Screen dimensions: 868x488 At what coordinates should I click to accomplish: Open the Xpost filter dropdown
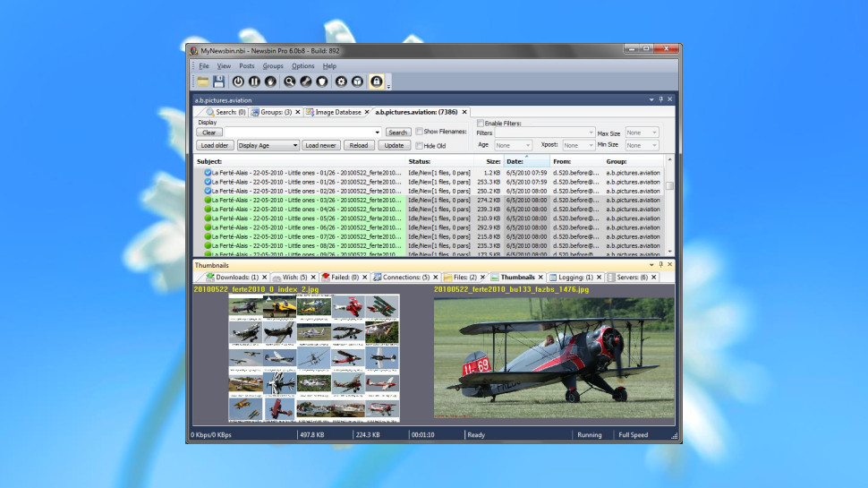(577, 145)
